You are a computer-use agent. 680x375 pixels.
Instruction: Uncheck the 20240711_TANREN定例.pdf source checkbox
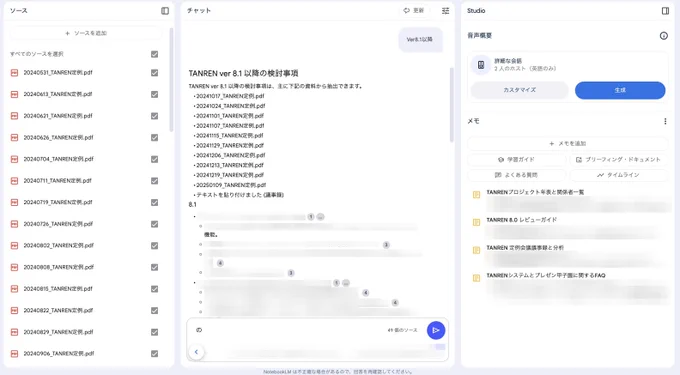[154, 181]
